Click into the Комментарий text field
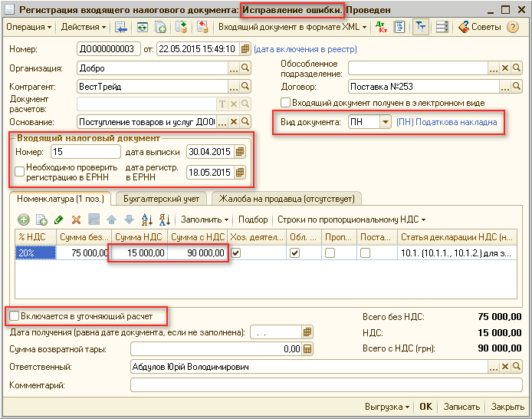The width and height of the screenshot is (532, 419). pos(322,384)
